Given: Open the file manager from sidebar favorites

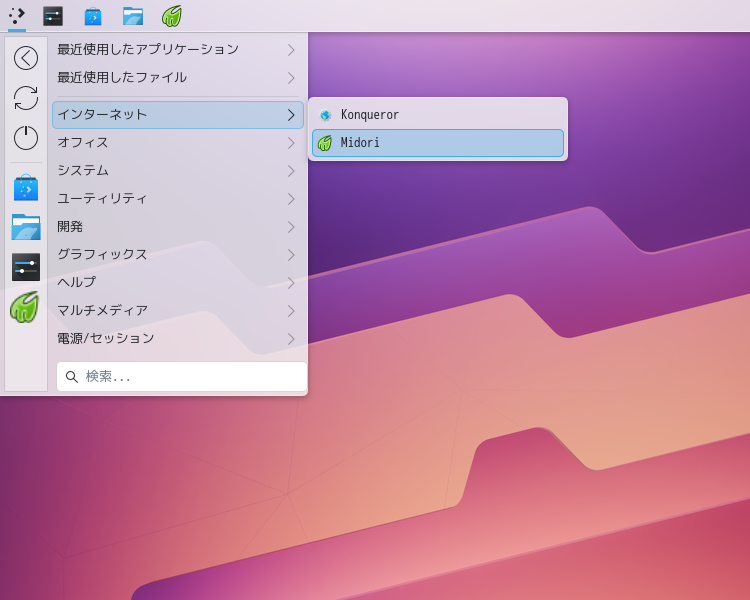Looking at the screenshot, I should 26,227.
